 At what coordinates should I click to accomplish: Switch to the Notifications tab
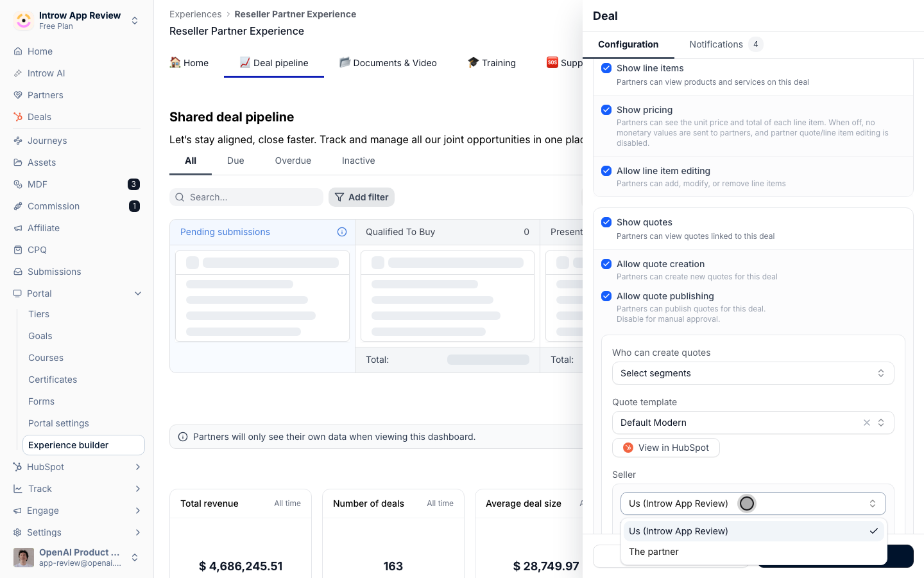[x=725, y=44]
